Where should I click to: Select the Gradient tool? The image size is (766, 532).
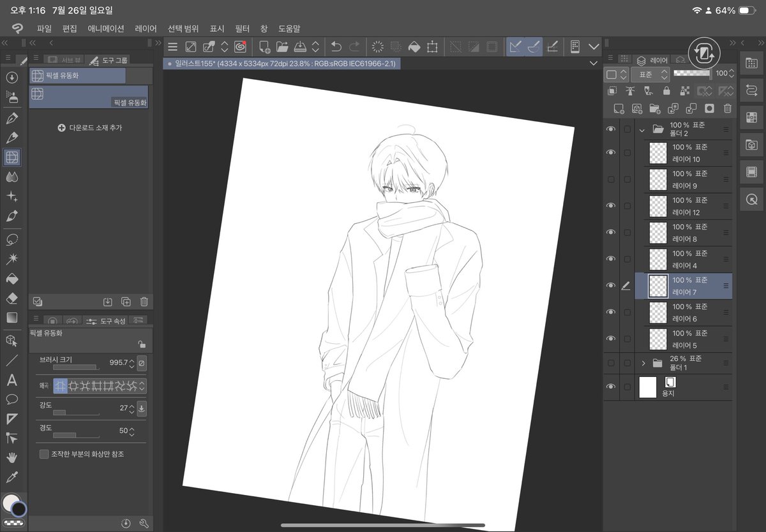11,318
